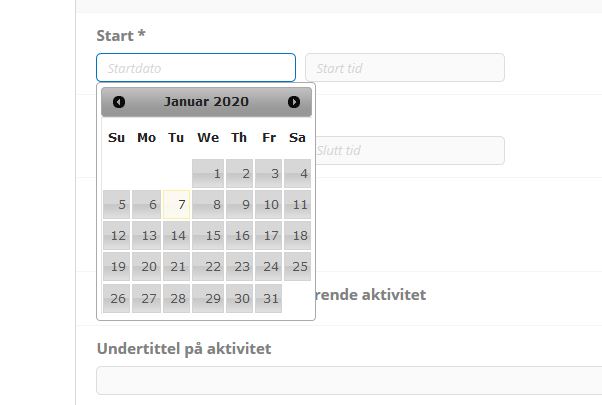The height and width of the screenshot is (405, 602).
Task: Select highlighted date 7 in calendar
Action: coord(177,205)
